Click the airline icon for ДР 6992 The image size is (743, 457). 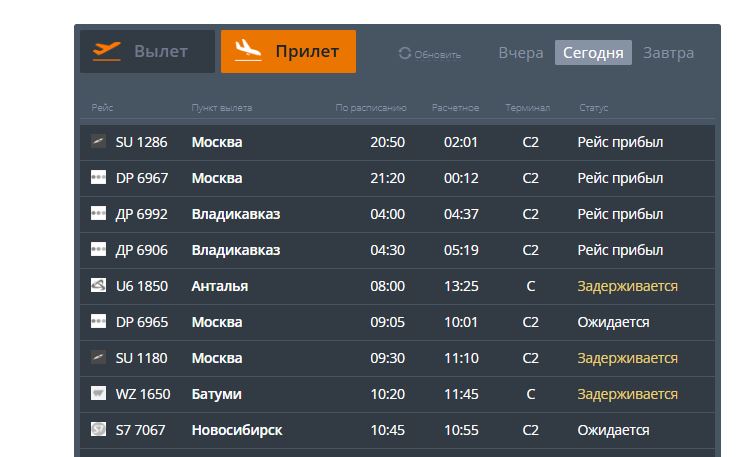[x=98, y=213]
